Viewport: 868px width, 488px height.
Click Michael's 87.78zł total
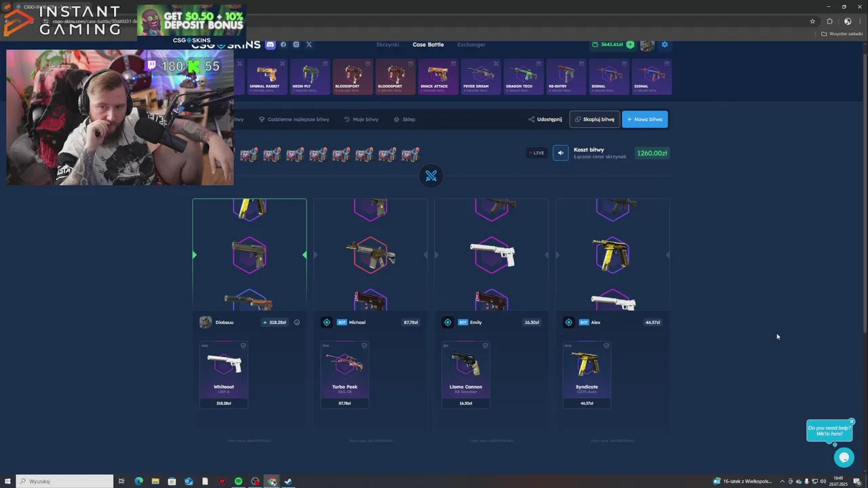[x=411, y=323]
